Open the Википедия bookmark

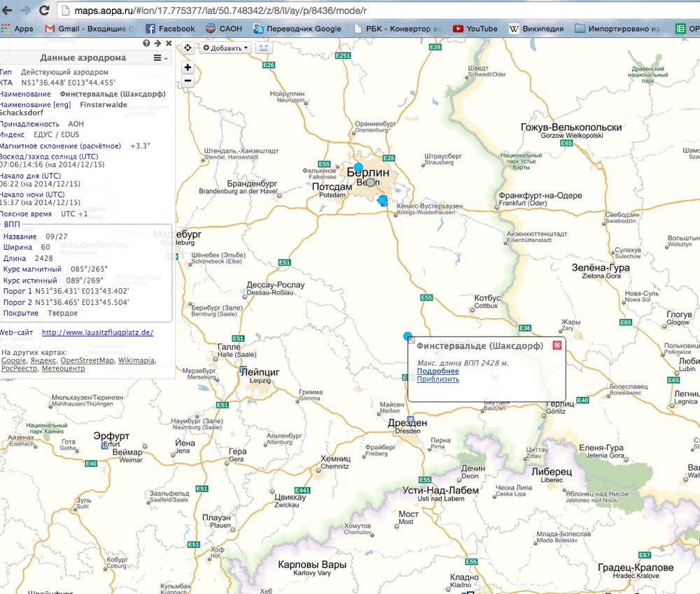(535, 29)
